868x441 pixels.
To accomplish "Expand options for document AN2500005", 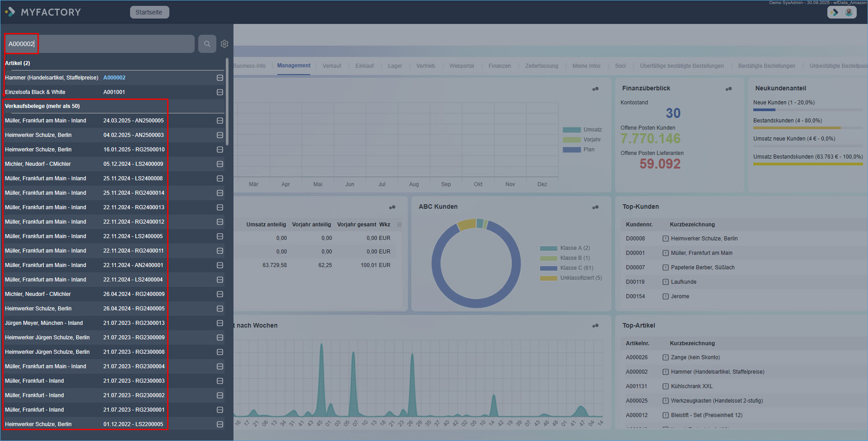I will pos(220,121).
